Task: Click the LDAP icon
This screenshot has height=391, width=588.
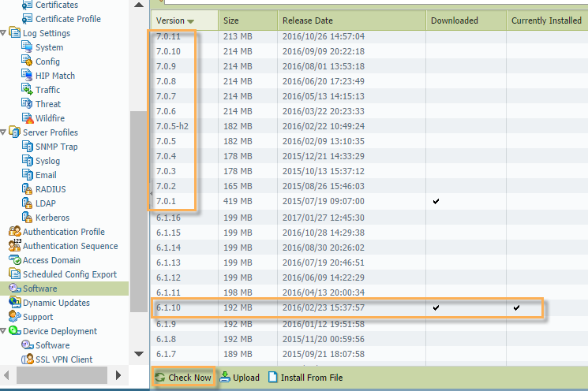Action: point(27,203)
